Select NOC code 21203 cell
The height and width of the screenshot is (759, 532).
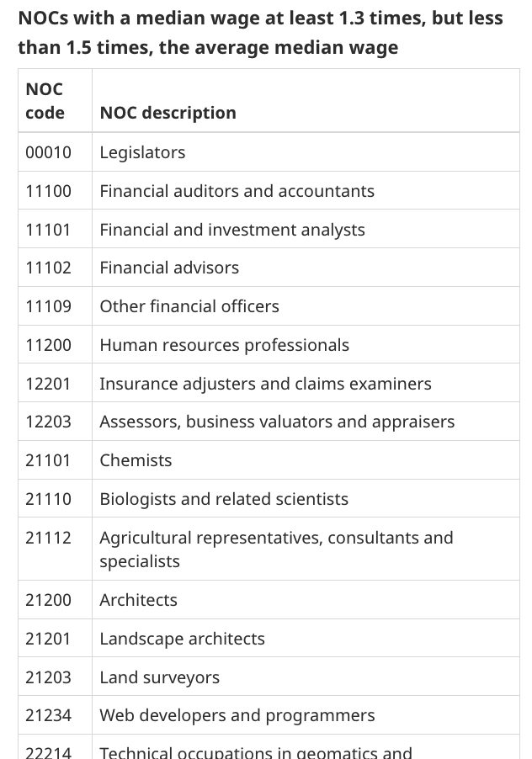click(x=49, y=677)
